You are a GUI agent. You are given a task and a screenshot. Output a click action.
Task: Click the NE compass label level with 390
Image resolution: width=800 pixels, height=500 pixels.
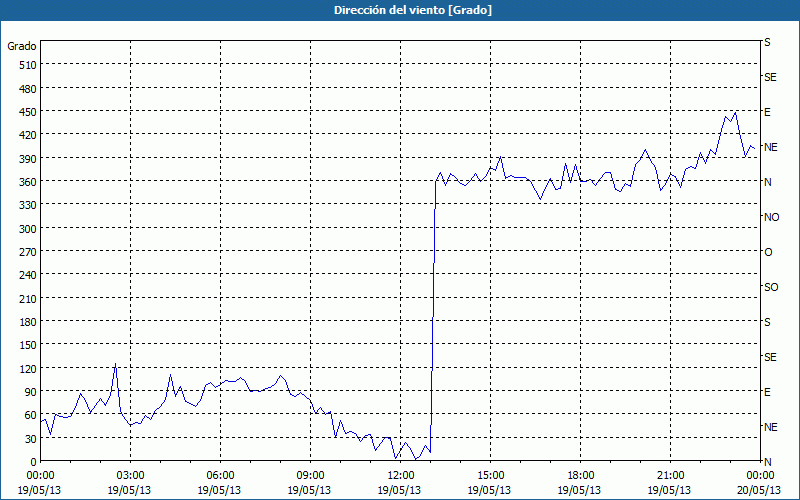click(x=771, y=147)
